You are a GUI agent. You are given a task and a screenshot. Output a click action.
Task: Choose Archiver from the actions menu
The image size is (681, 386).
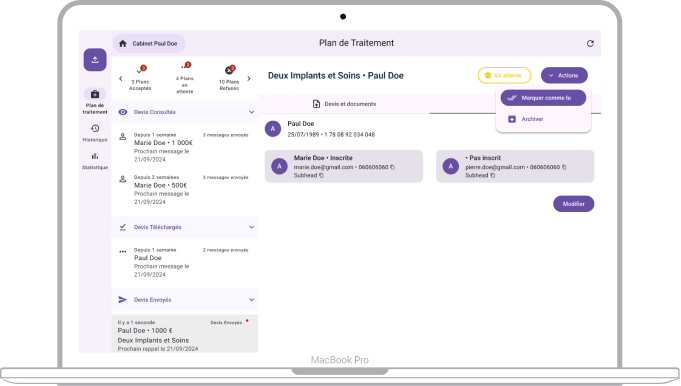[543, 119]
